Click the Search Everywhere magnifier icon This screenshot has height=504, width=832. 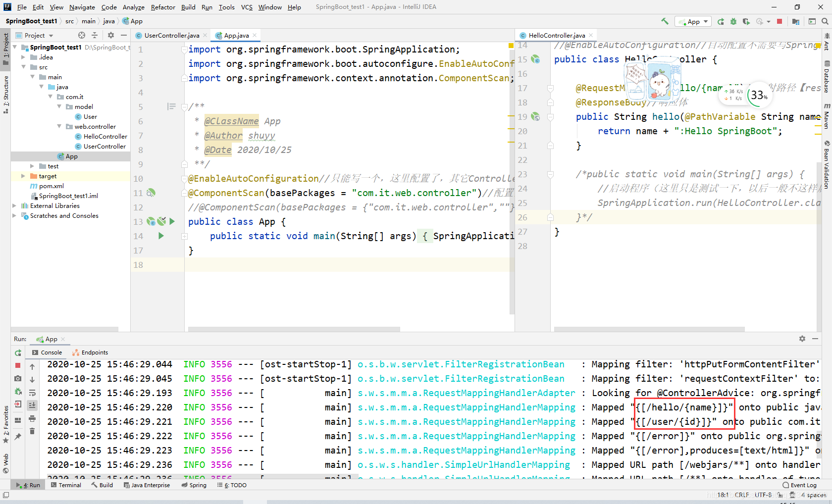click(x=825, y=21)
